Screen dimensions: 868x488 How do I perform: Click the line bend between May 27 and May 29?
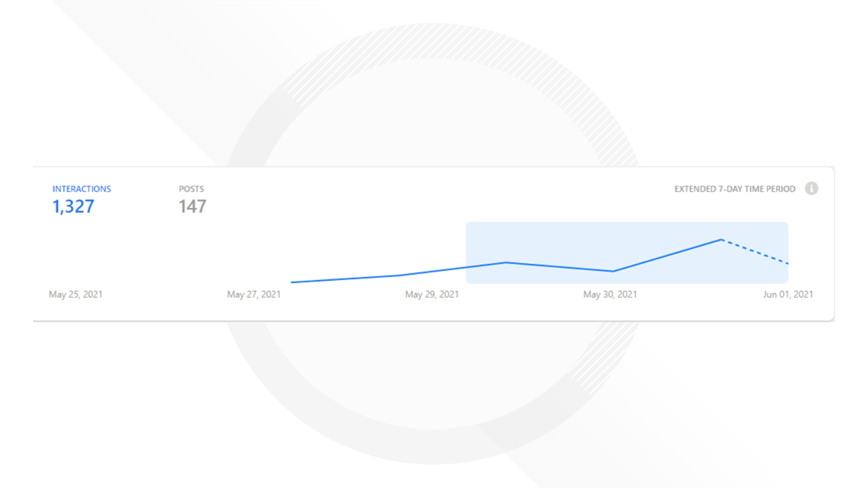399,275
